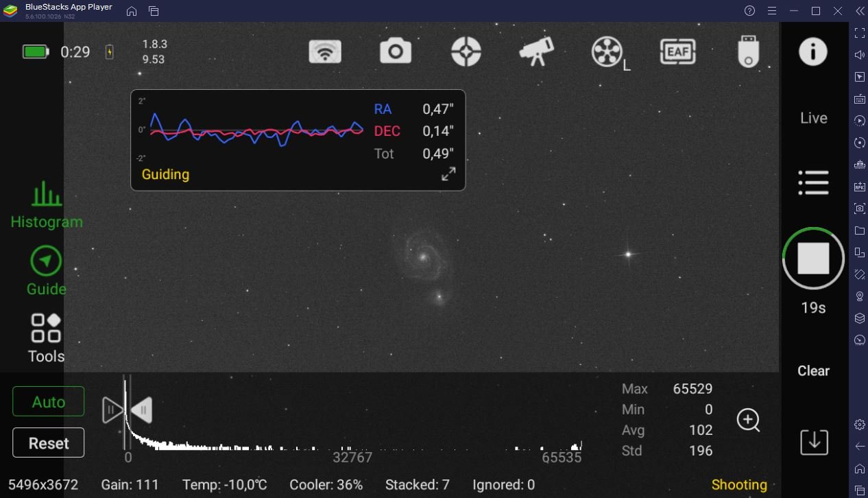Screen dimensions: 868x498
Task: Open the Wi-Fi settings icon
Action: 325,51
